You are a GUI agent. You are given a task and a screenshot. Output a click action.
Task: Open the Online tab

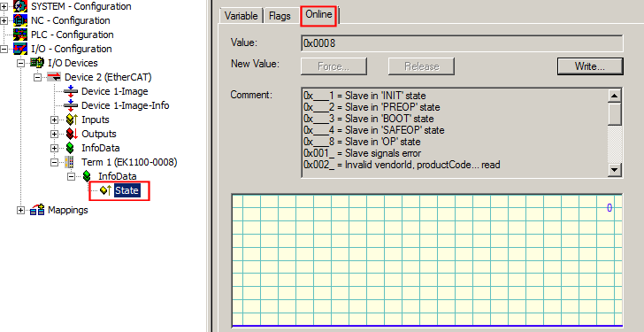pyautogui.click(x=318, y=15)
